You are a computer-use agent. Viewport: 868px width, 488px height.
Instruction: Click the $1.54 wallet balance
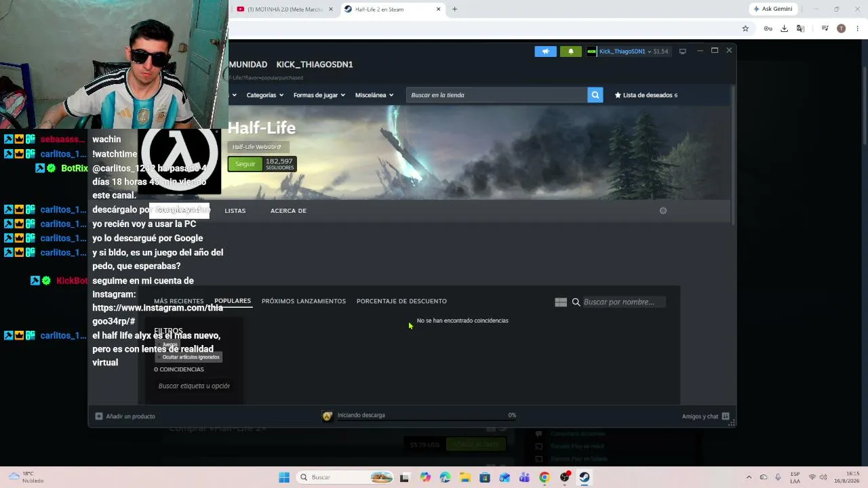[660, 52]
